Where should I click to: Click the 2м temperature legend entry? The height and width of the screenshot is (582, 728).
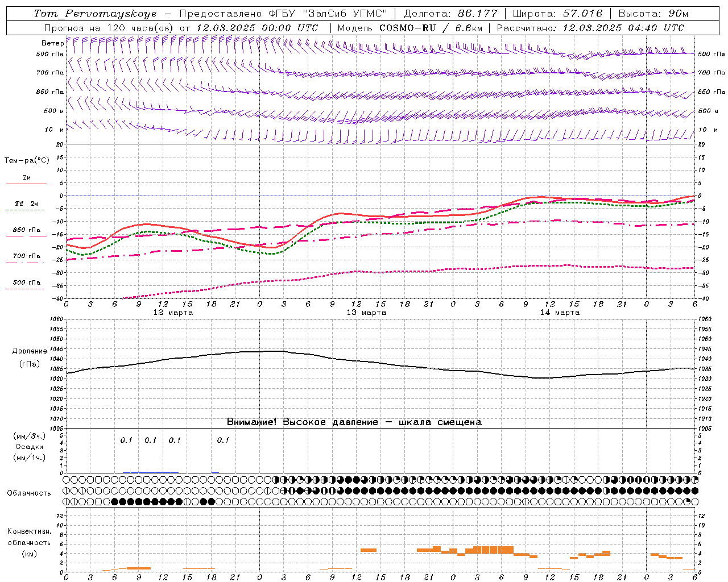(x=26, y=178)
